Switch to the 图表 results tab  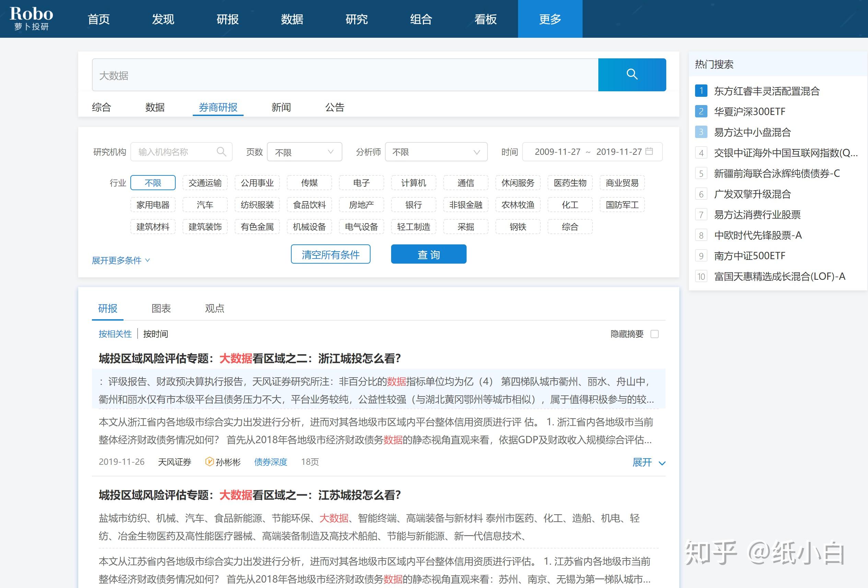click(161, 309)
